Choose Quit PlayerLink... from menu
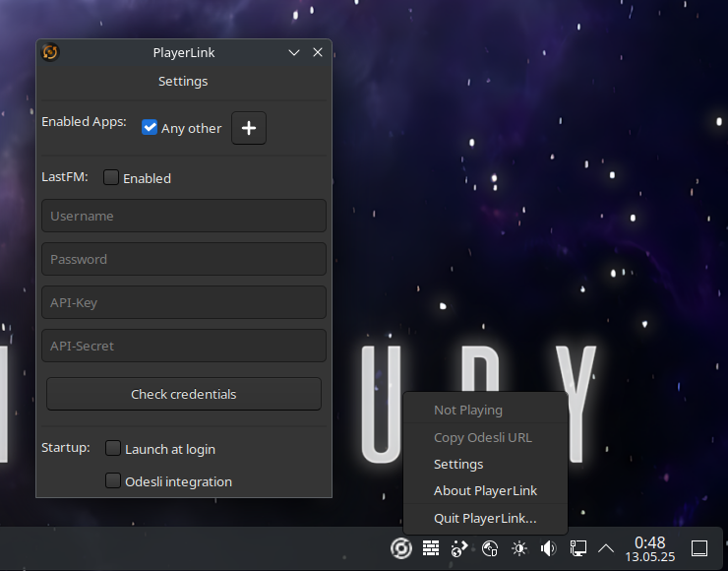The width and height of the screenshot is (728, 571). pyautogui.click(x=486, y=518)
